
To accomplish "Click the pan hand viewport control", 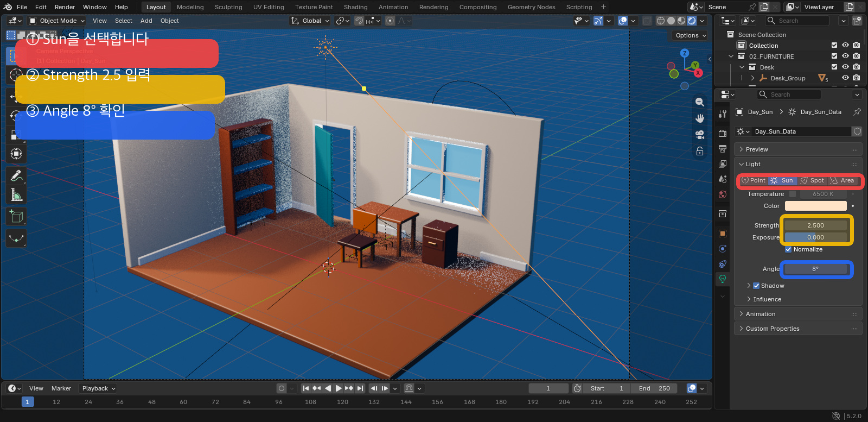I will 700,118.
